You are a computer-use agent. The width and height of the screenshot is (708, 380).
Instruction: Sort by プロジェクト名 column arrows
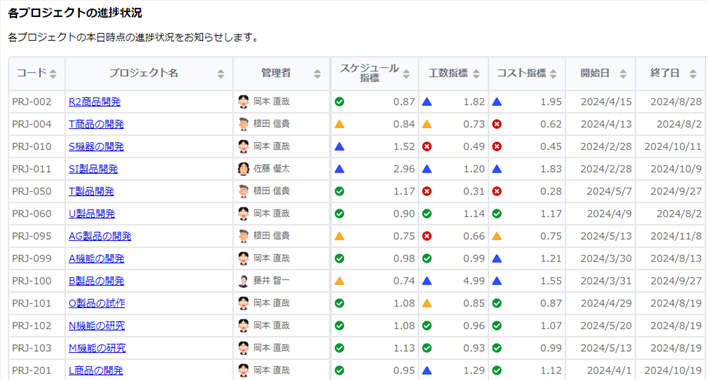coord(221,74)
